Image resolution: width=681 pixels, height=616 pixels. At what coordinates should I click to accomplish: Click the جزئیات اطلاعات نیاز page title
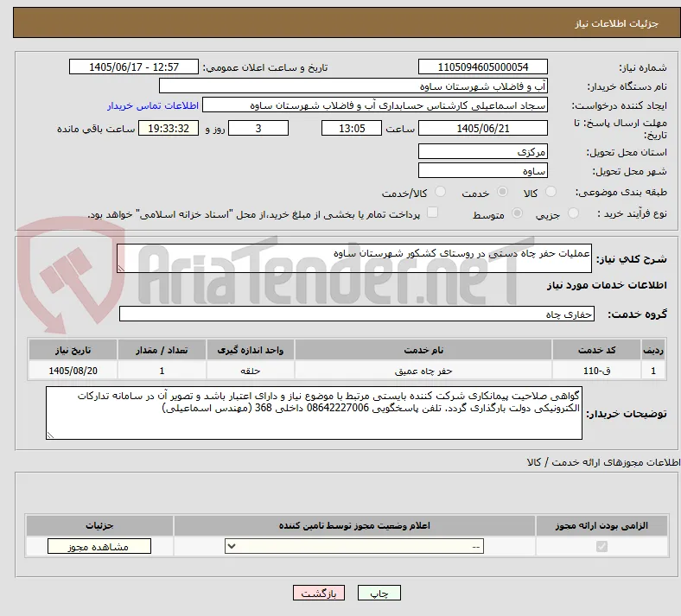[x=617, y=23]
